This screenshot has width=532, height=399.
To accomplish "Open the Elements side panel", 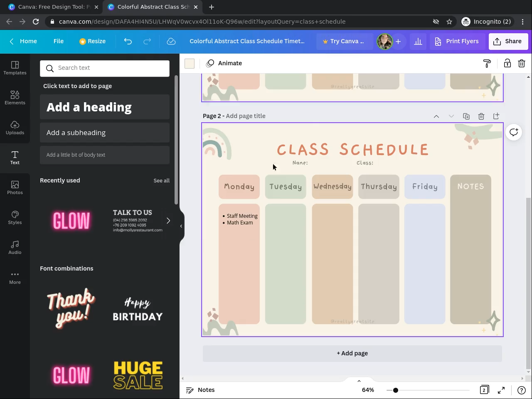I will [15, 98].
